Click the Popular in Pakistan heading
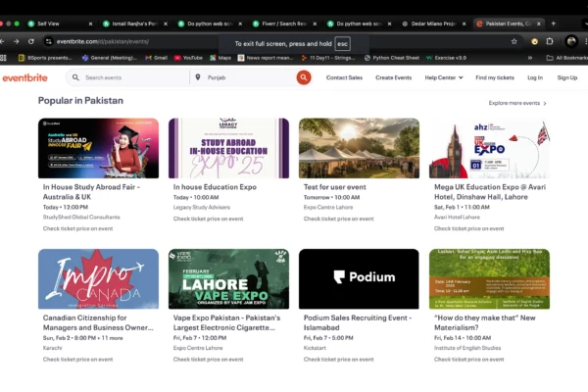The image size is (588, 392). tap(80, 101)
